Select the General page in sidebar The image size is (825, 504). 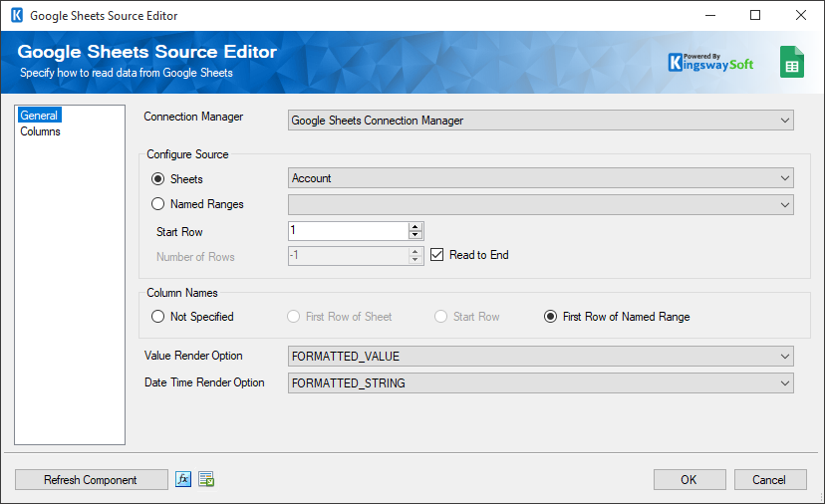click(x=39, y=116)
